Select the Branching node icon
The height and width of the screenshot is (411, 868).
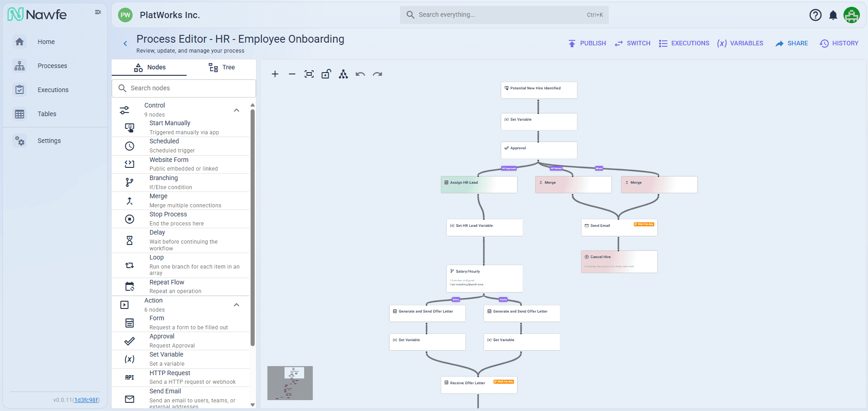pyautogui.click(x=129, y=182)
